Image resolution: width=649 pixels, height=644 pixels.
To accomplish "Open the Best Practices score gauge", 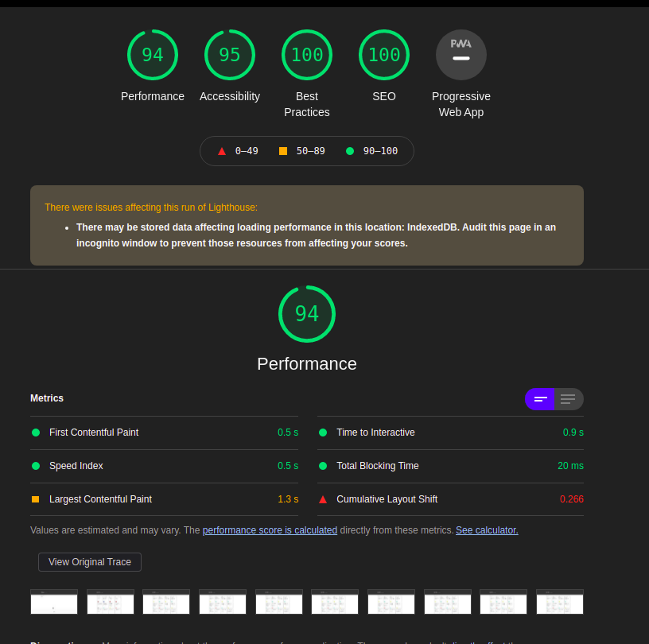I will pyautogui.click(x=307, y=55).
